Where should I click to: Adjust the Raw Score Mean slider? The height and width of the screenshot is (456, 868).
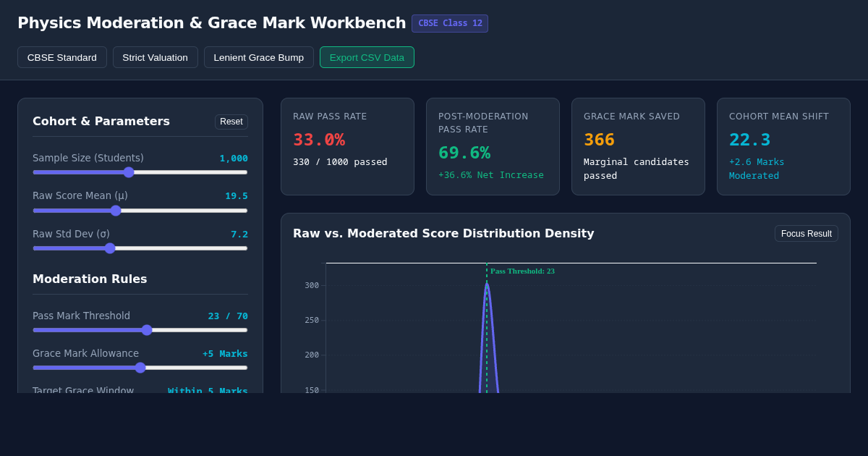coord(140,211)
